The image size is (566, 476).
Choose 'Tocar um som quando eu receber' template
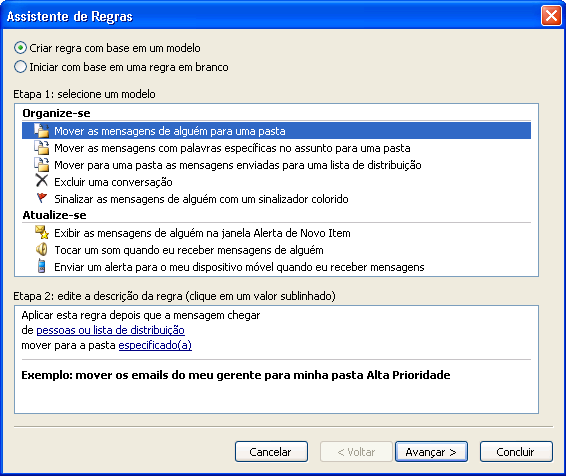coord(189,250)
